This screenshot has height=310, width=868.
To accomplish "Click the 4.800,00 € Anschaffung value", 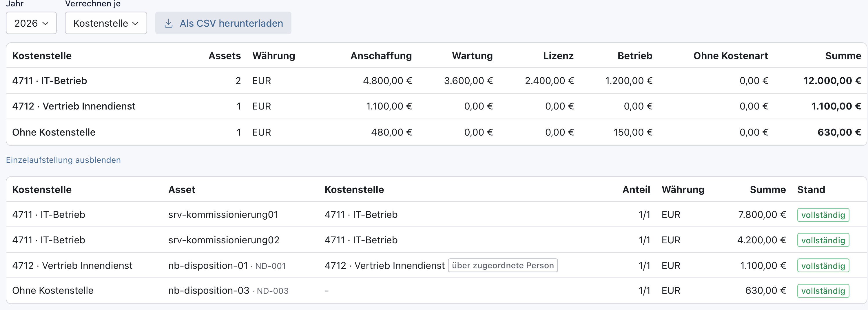I will tap(387, 81).
